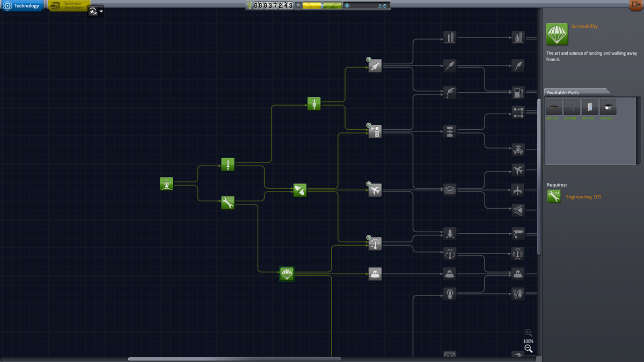
Task: Select the twin rocket towers node in the middle column
Action: coord(450,38)
